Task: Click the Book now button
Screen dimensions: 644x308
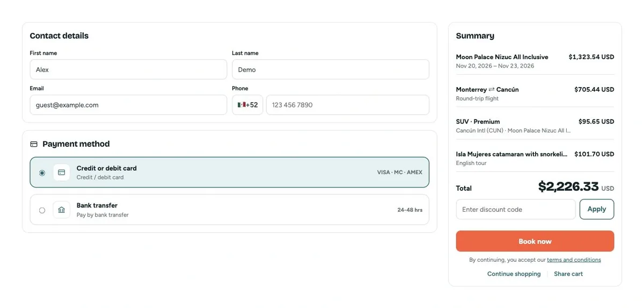Action: point(535,241)
